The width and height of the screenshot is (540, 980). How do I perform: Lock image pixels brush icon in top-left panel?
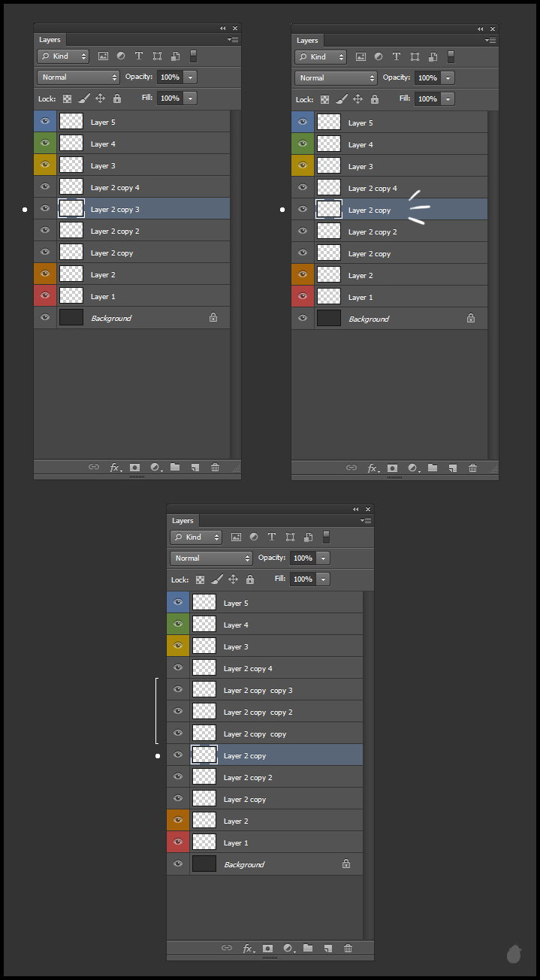84,98
